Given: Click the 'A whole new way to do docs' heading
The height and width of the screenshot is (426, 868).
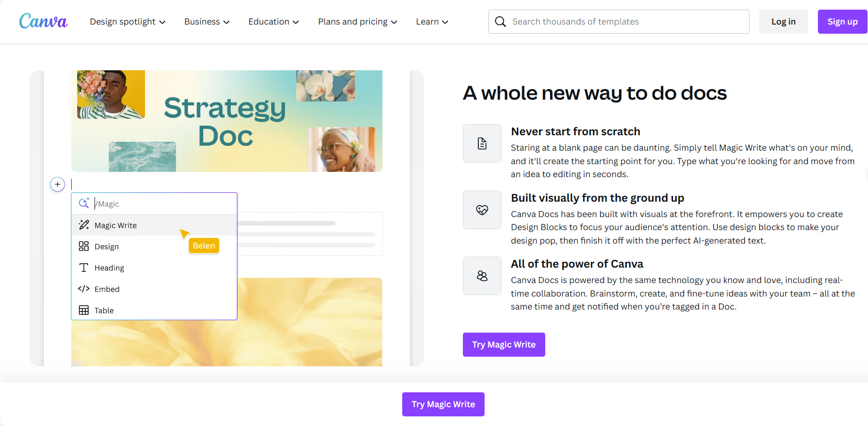Looking at the screenshot, I should [595, 93].
